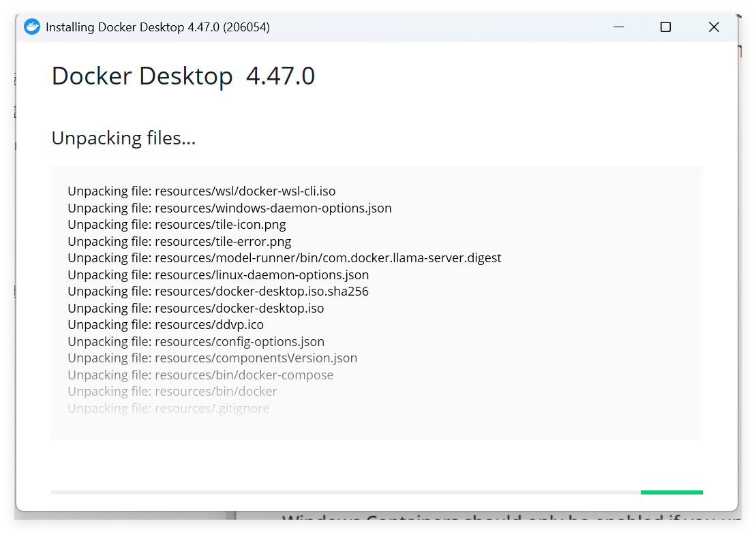Select the com.docker.llama-server.digest log line
Image resolution: width=756 pixels, height=534 pixels.
point(284,258)
